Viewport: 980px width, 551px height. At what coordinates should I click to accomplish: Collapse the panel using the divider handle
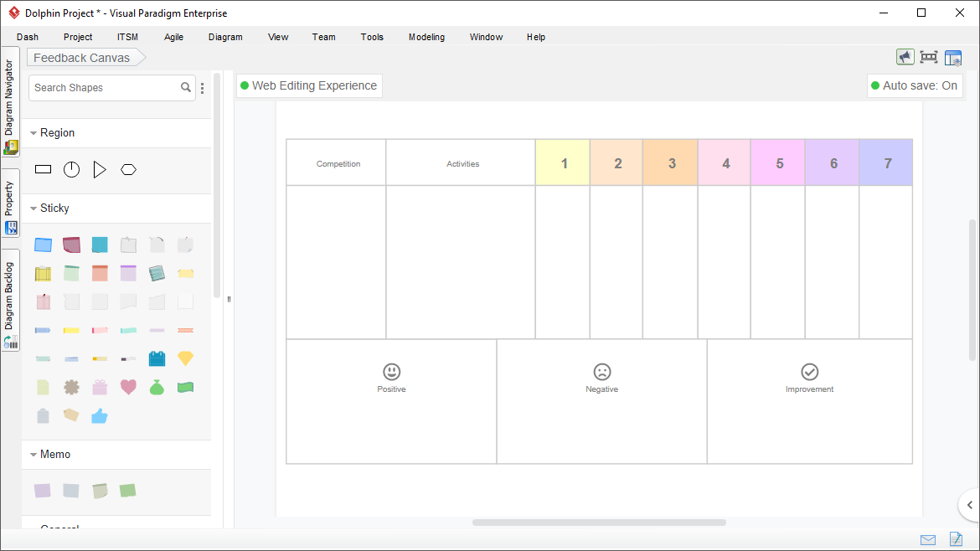click(x=228, y=299)
